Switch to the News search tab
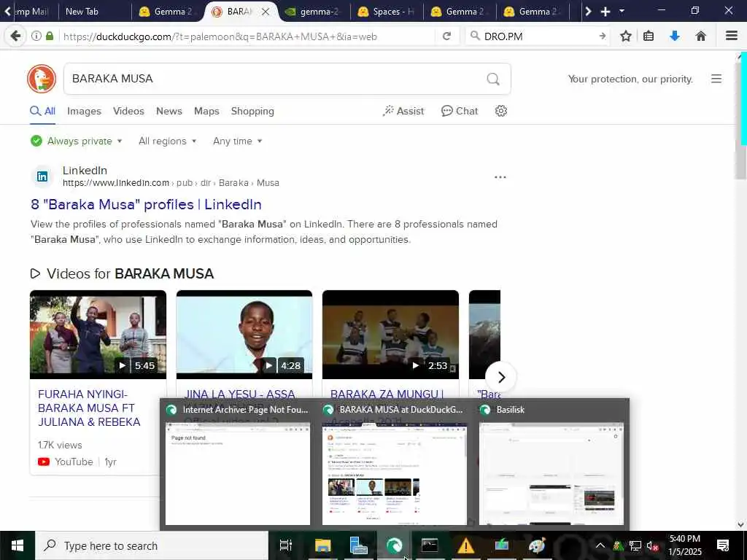This screenshot has width=747, height=560. point(169,111)
